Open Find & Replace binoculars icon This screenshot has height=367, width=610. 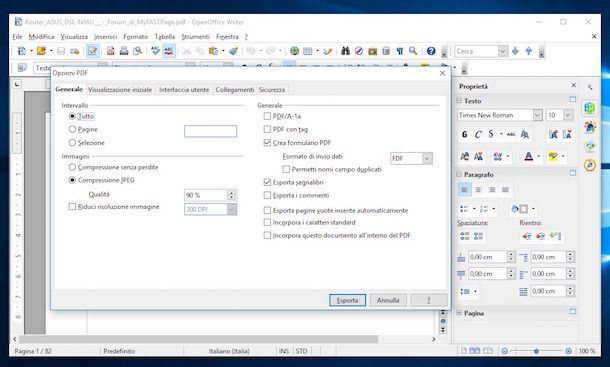coord(345,51)
